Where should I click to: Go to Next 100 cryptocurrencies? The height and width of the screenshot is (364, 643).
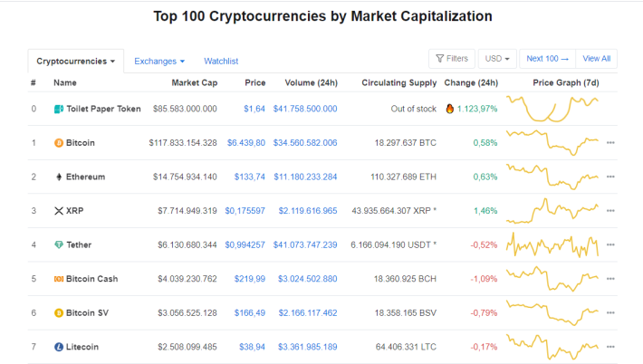coord(547,59)
